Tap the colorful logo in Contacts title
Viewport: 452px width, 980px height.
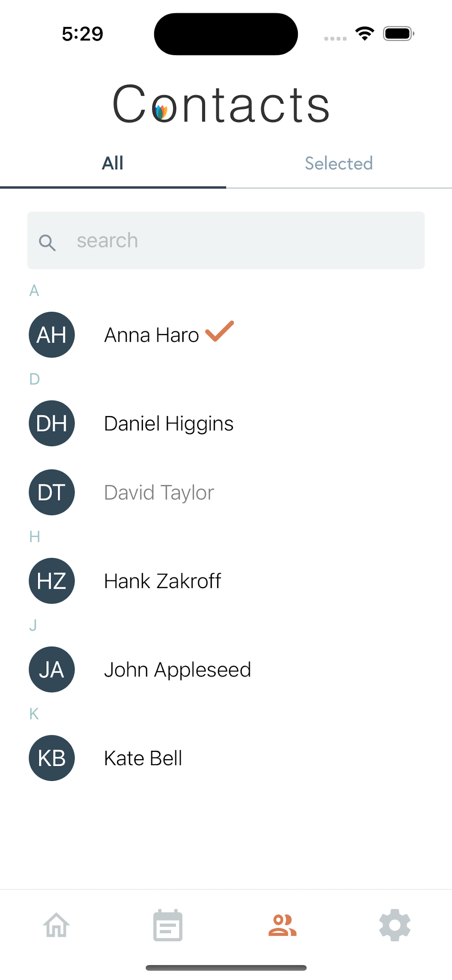point(162,111)
